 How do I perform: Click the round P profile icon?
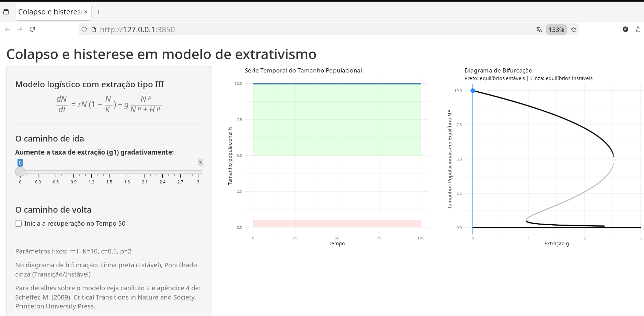625,30
